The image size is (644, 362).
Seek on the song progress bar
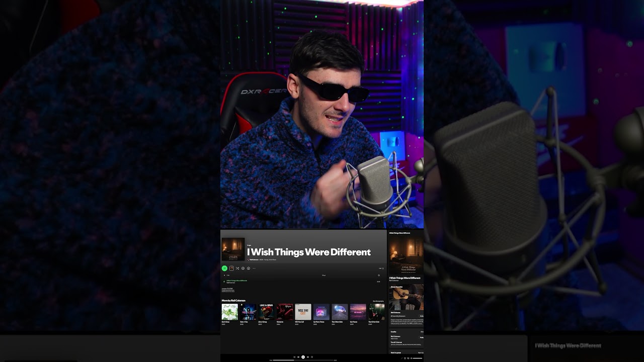(x=303, y=360)
